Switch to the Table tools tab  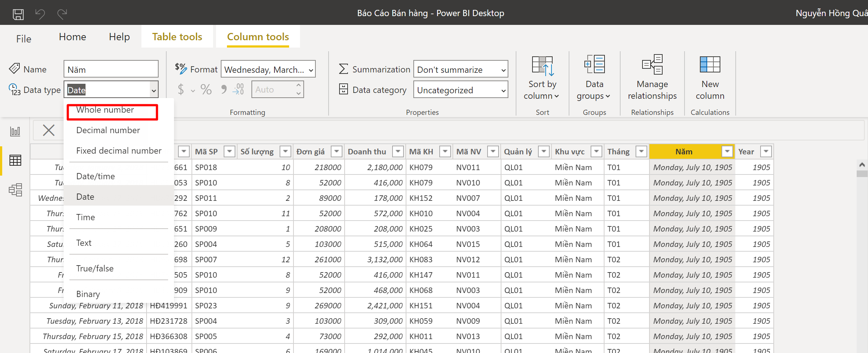(x=177, y=37)
